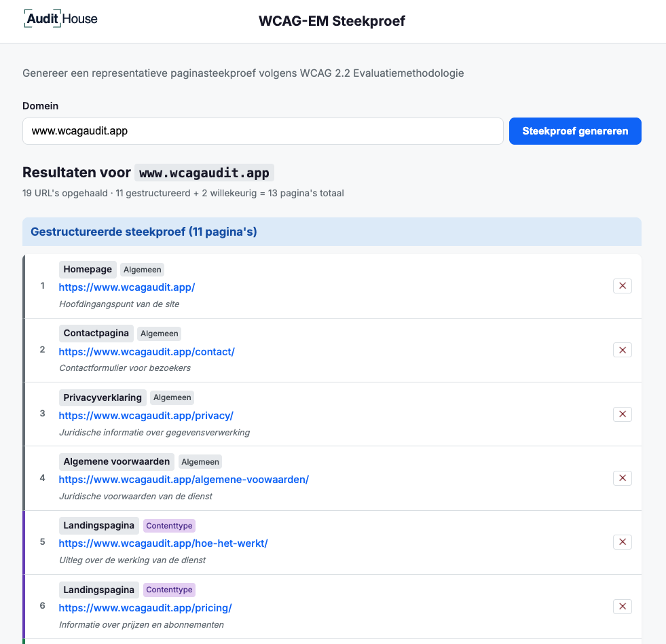Screen dimensions: 666x644
Task: Open the /contact/ URL link
Action: 147,352
